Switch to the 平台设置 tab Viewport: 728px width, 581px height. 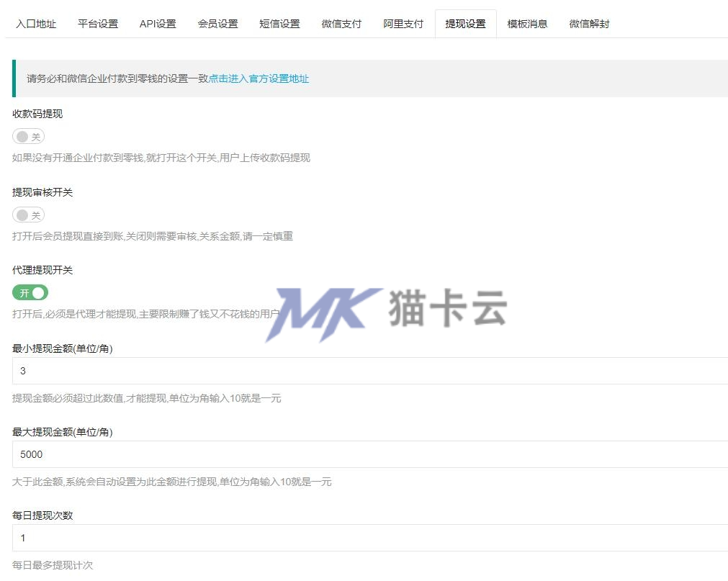point(98,24)
